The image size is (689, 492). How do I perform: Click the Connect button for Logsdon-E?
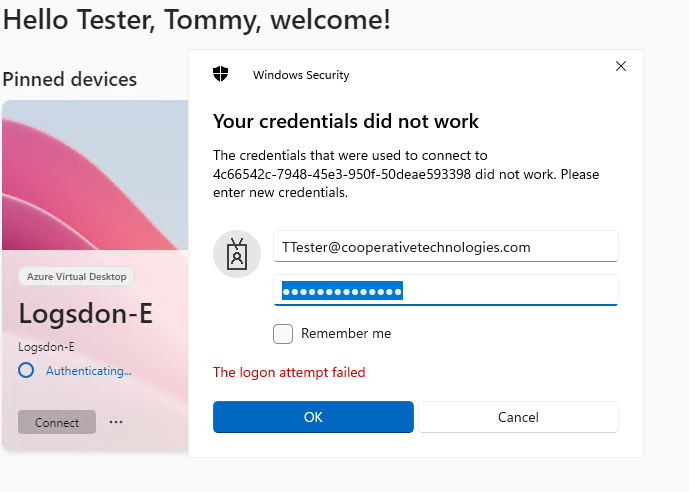pos(57,422)
